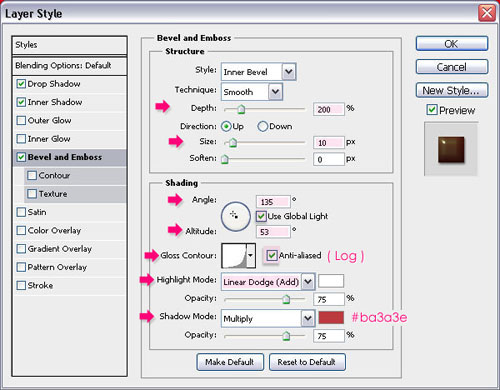Click the Soften slider thumb

pyautogui.click(x=225, y=159)
